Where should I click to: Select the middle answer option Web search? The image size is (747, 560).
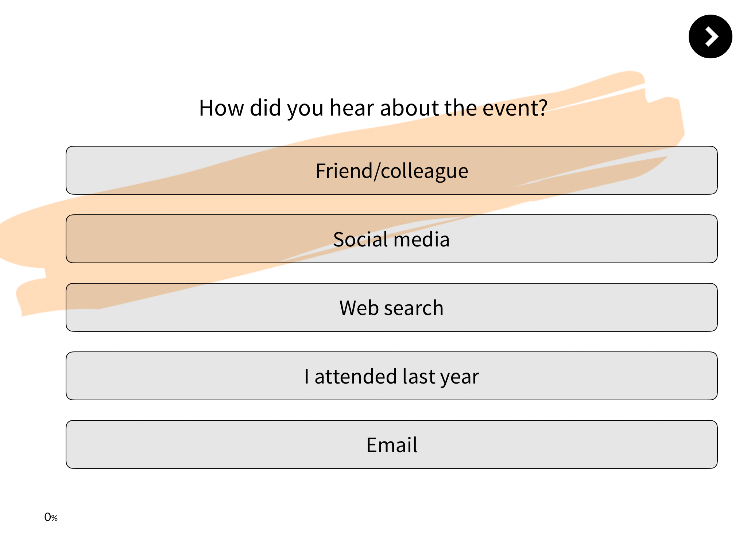pos(390,307)
